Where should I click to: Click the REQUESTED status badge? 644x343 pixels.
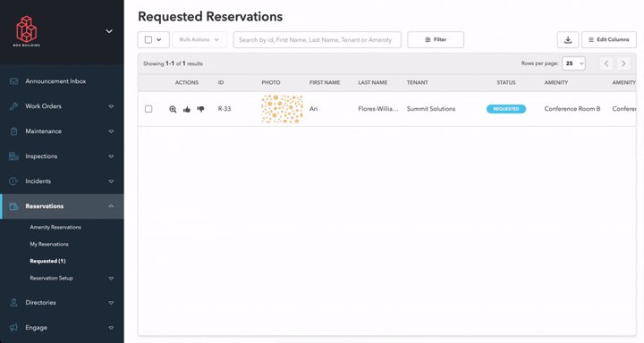point(506,109)
